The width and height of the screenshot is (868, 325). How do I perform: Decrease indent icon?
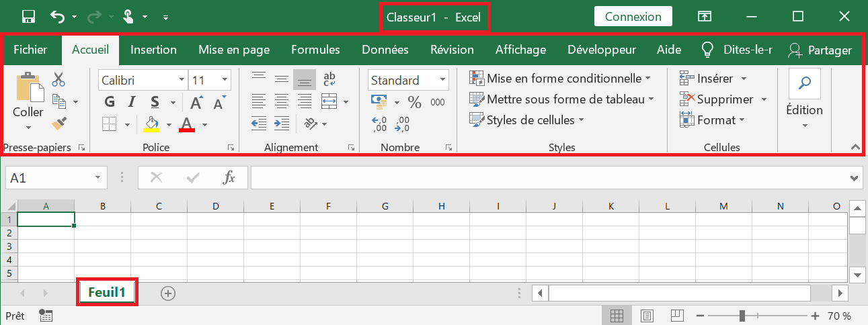click(x=258, y=124)
